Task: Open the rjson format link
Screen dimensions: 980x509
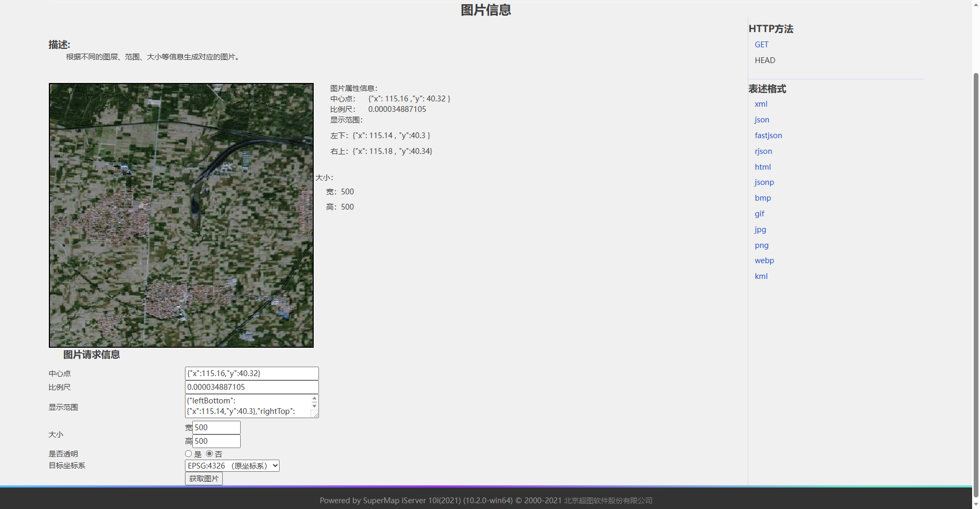Action: point(764,151)
